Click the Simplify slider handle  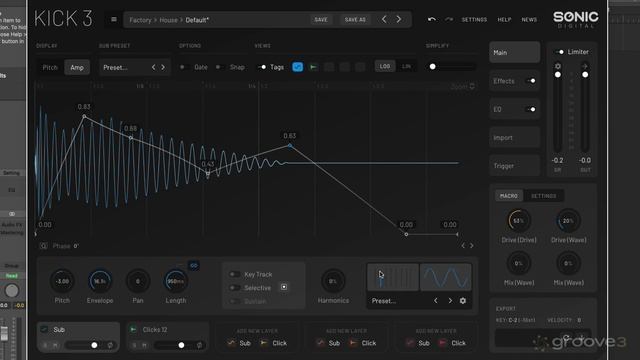[433, 67]
